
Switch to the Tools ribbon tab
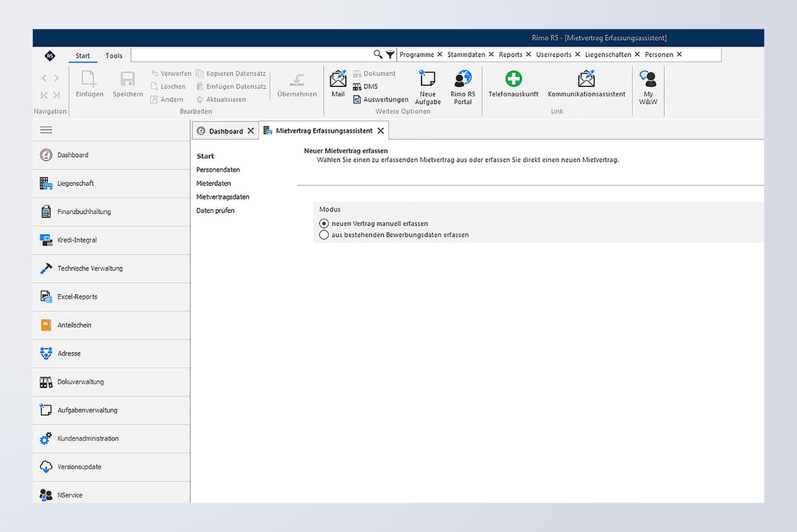tap(114, 55)
